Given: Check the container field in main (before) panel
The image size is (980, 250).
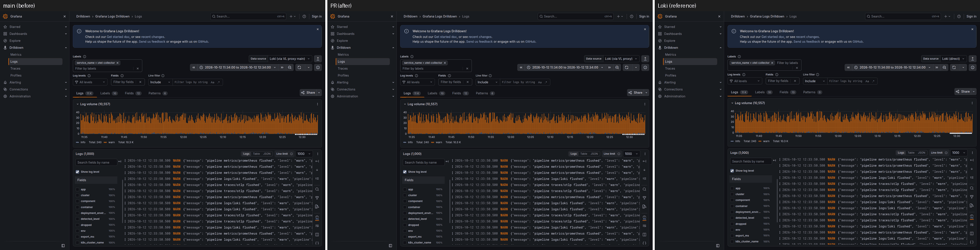Looking at the screenshot, I should tap(78, 207).
